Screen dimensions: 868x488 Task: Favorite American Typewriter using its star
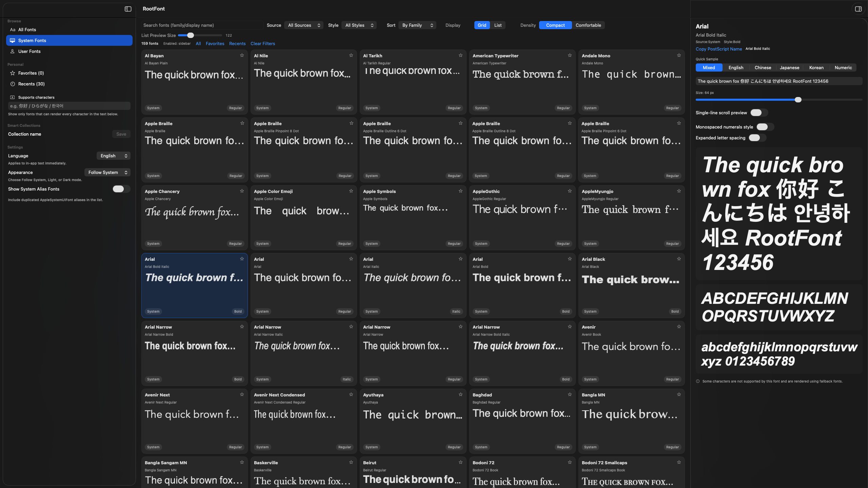(570, 55)
